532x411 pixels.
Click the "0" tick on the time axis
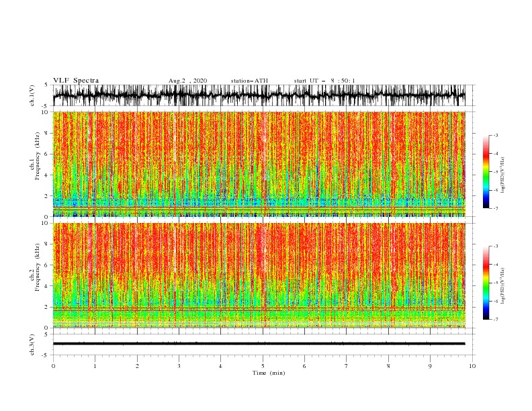53,366
